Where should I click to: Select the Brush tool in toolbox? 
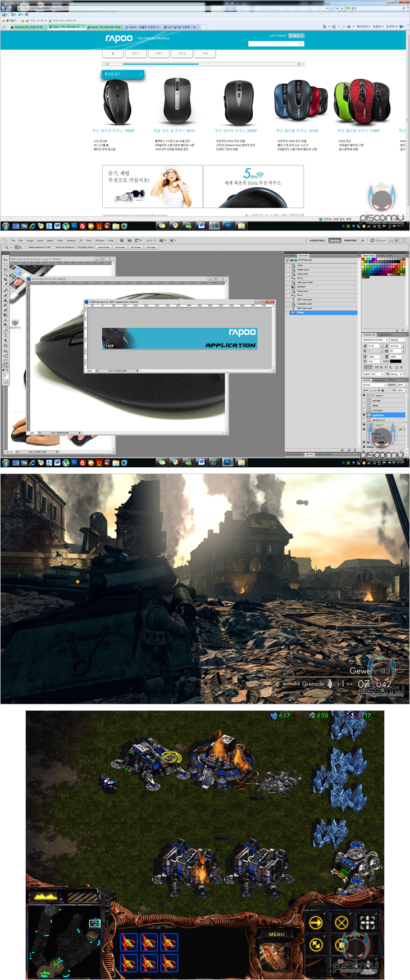point(6,295)
